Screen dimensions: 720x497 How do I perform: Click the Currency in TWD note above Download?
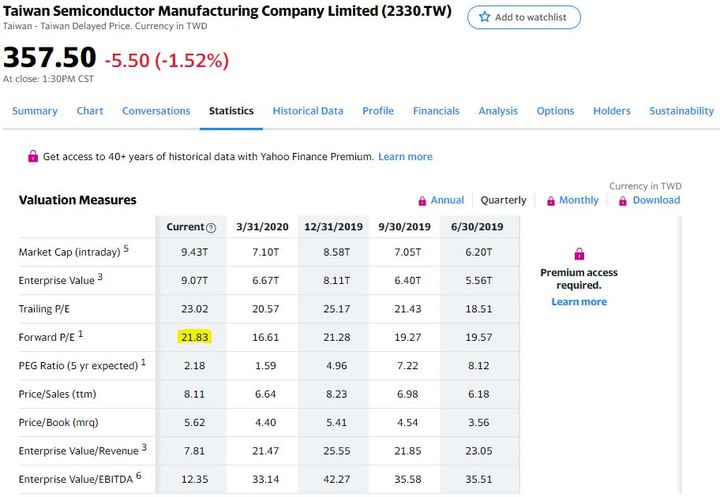pos(645,186)
